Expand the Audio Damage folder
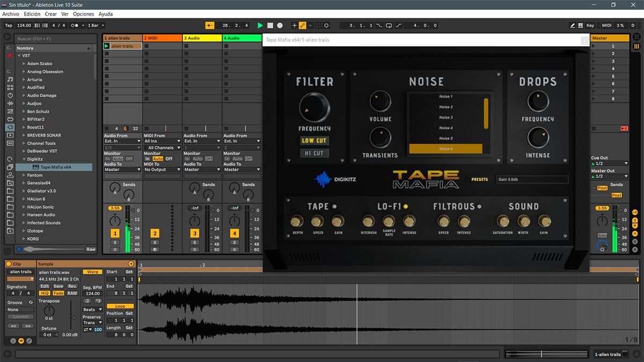Image resolution: width=644 pixels, height=362 pixels. 24,95
